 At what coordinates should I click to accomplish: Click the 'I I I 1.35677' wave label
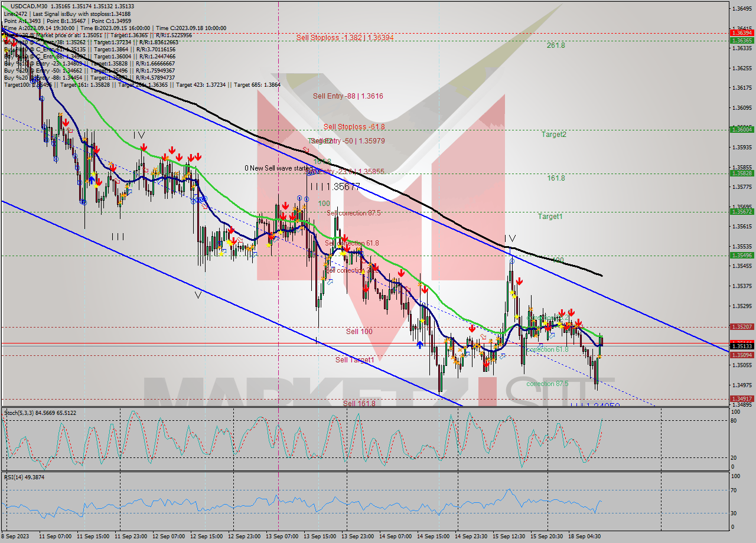coord(335,186)
